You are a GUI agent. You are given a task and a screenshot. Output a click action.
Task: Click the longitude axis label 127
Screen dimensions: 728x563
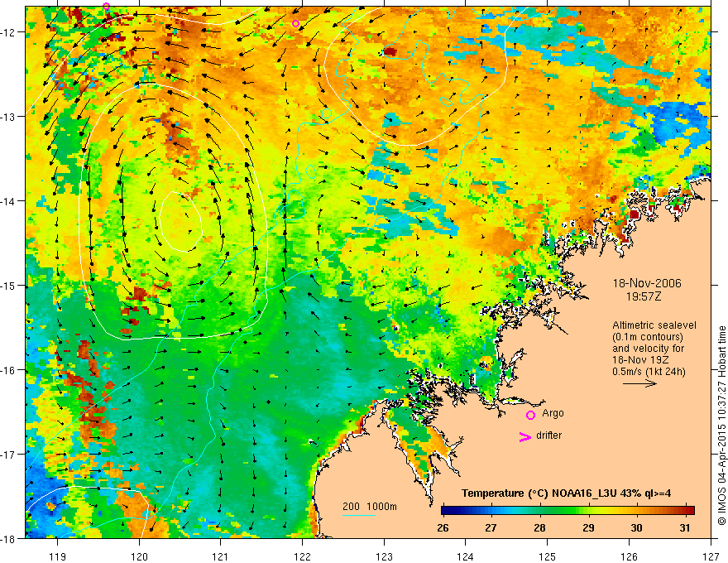[711, 556]
